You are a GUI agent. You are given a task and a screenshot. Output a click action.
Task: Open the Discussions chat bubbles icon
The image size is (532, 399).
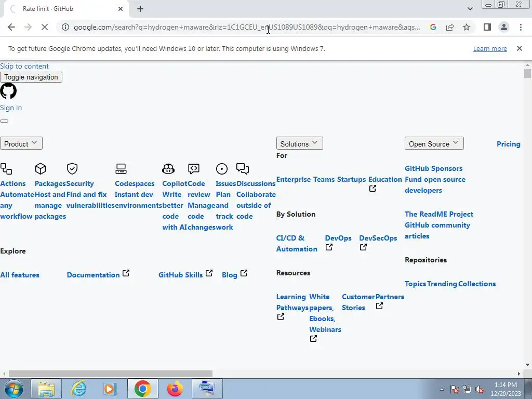pos(242,169)
